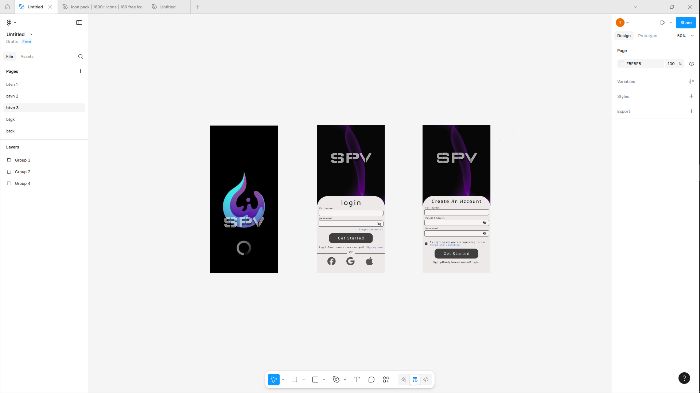The image size is (700, 393).
Task: Toggle page background visibility eye icon
Action: [691, 63]
